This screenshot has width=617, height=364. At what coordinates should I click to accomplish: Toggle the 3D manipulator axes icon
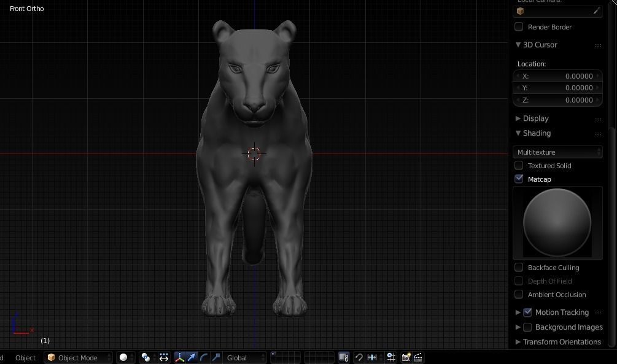pos(179,357)
